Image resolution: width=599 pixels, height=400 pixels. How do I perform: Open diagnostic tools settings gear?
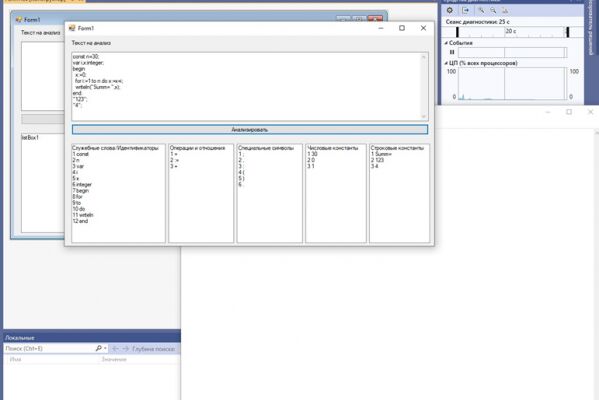click(x=450, y=10)
